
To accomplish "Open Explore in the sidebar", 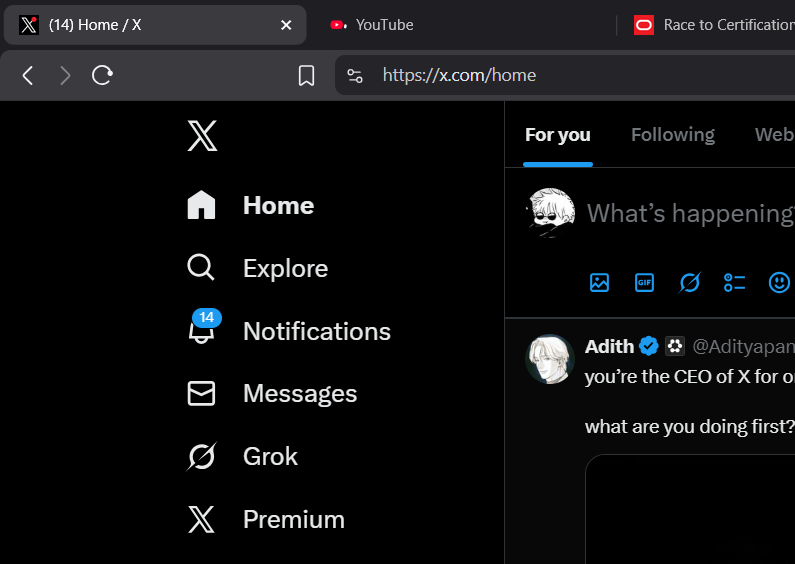I will 258,268.
